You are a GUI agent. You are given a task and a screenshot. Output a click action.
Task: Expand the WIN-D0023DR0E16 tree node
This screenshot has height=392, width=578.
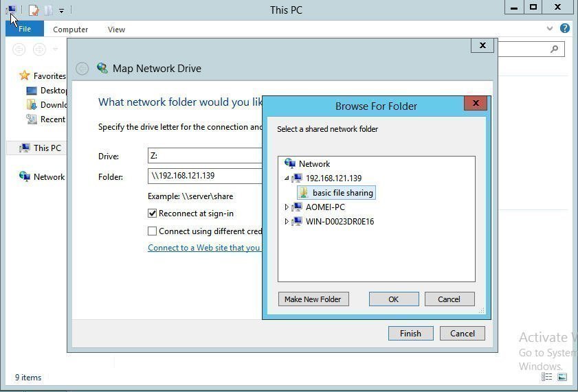[287, 222]
